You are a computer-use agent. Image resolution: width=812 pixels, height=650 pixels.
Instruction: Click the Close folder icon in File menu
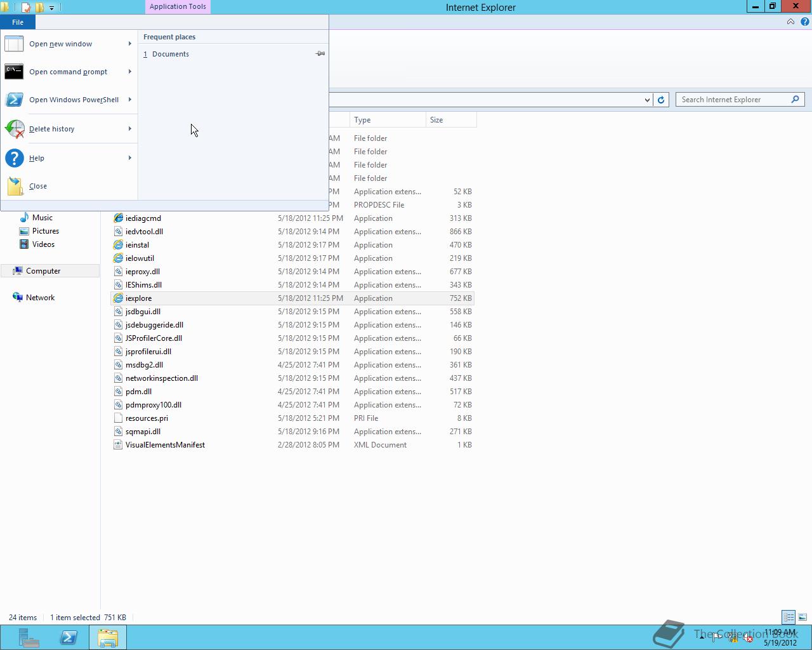tap(14, 186)
